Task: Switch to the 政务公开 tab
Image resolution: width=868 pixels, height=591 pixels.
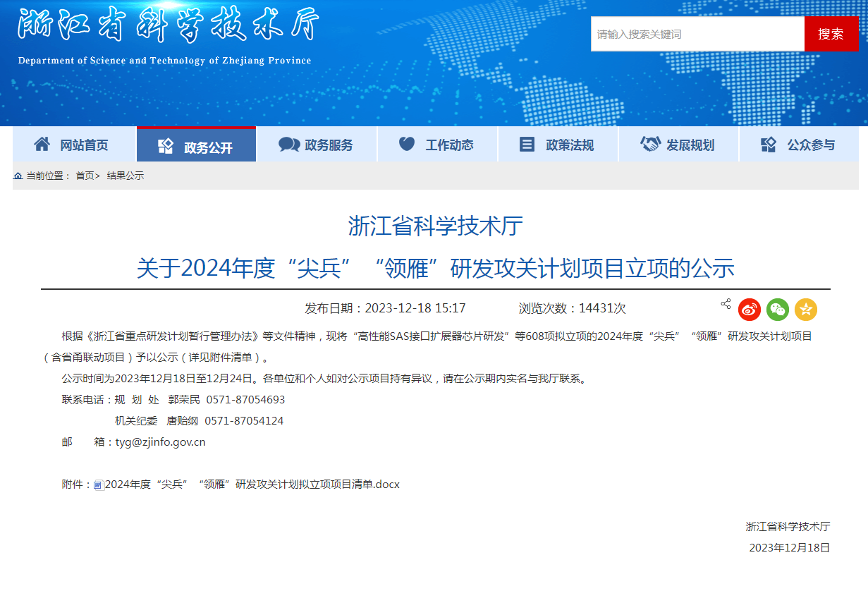Action: (196, 144)
